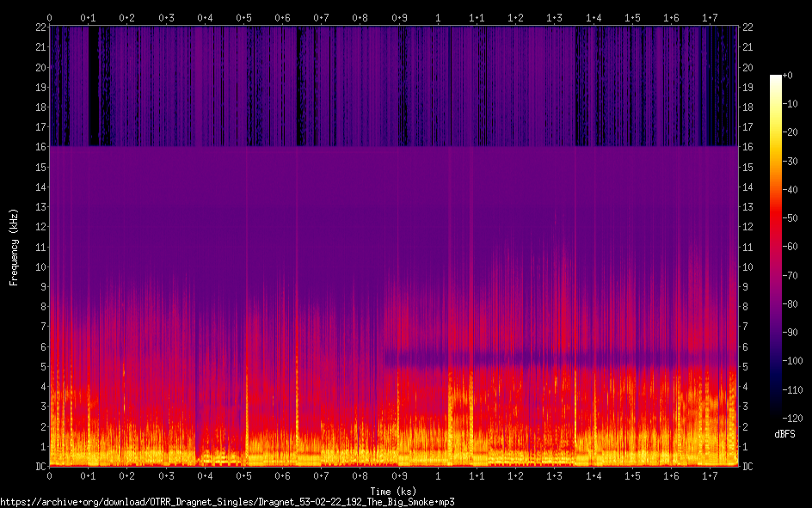812x508 pixels.
Task: Click the 0.5 tick on top time axis
Action: click(x=243, y=17)
